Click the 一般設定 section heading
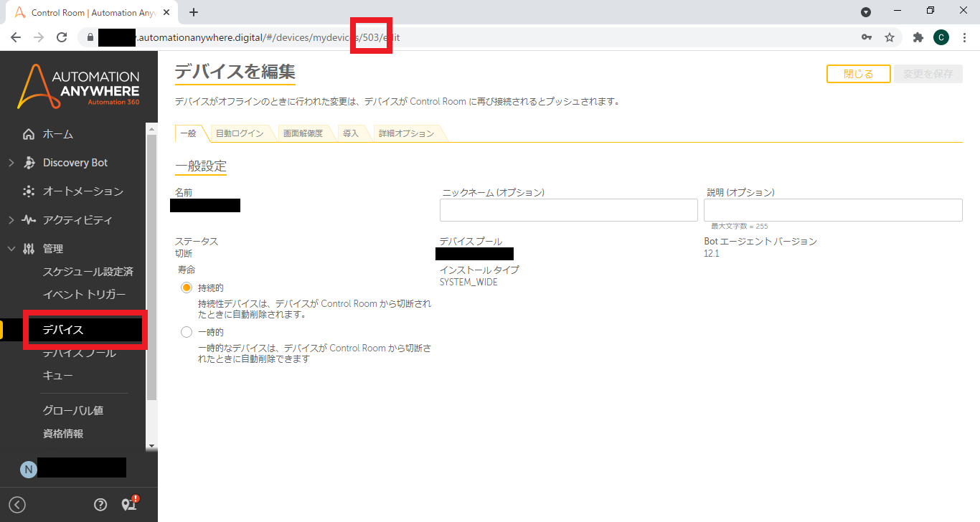This screenshot has width=980, height=522. point(201,166)
